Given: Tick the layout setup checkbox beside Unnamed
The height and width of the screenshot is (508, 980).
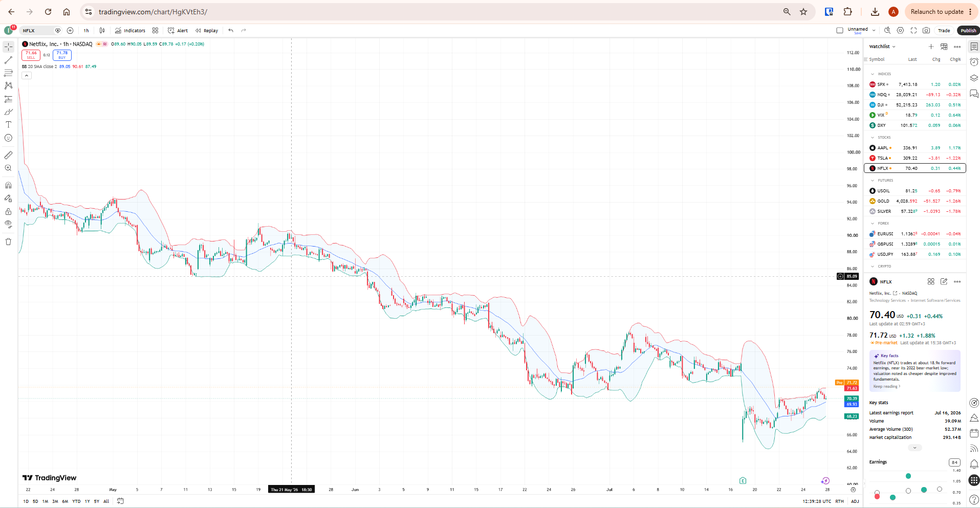Looking at the screenshot, I should 840,31.
